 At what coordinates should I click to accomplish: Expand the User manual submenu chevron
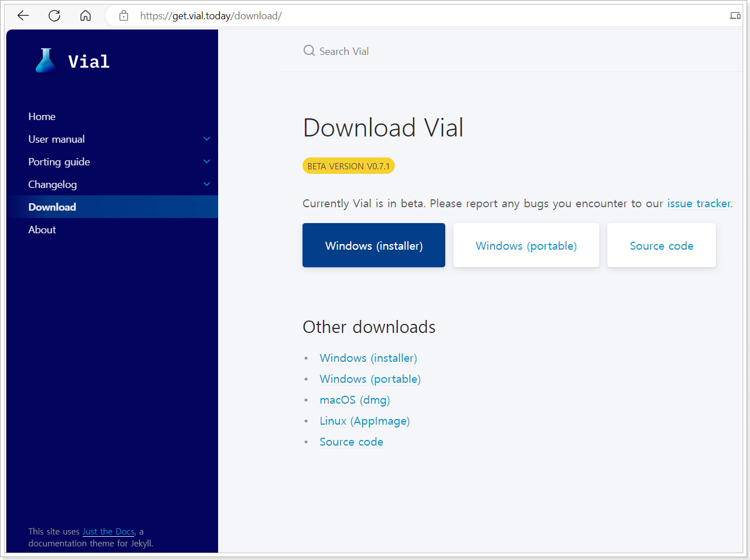(207, 139)
